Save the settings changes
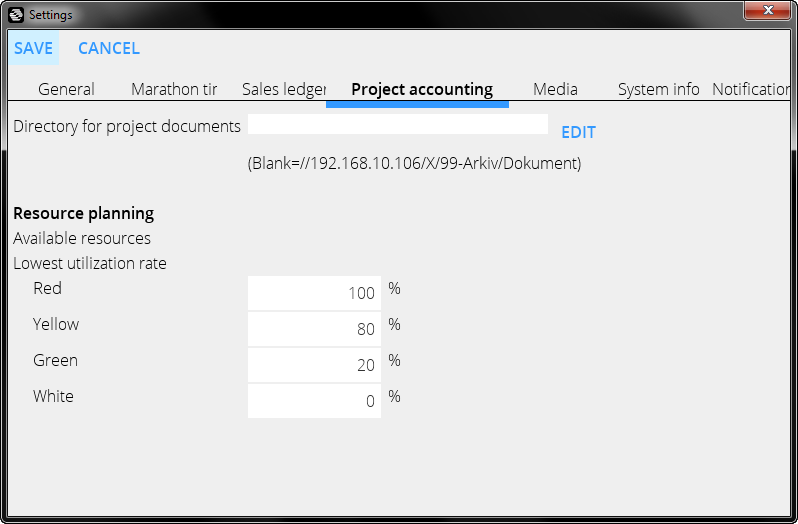Viewport: 798px width, 524px height. pyautogui.click(x=34, y=48)
